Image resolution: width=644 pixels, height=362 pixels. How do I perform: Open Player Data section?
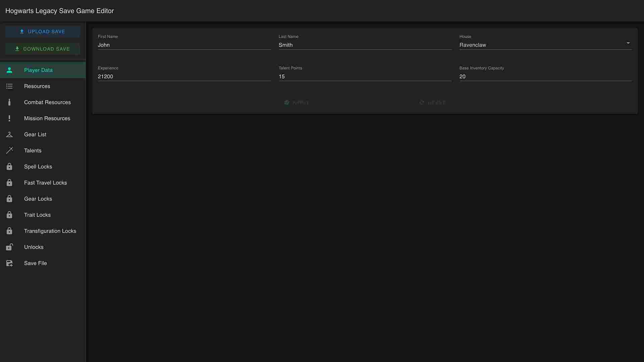pyautogui.click(x=43, y=70)
